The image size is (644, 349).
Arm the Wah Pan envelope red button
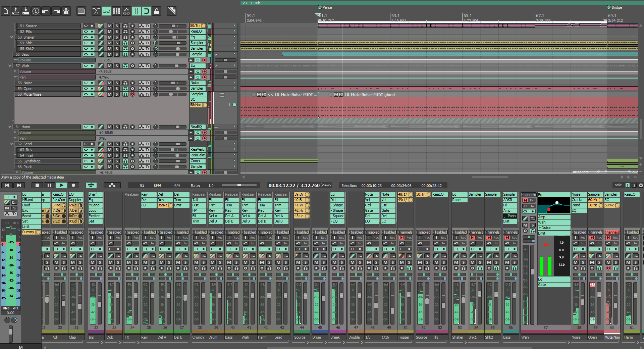[x=205, y=77]
